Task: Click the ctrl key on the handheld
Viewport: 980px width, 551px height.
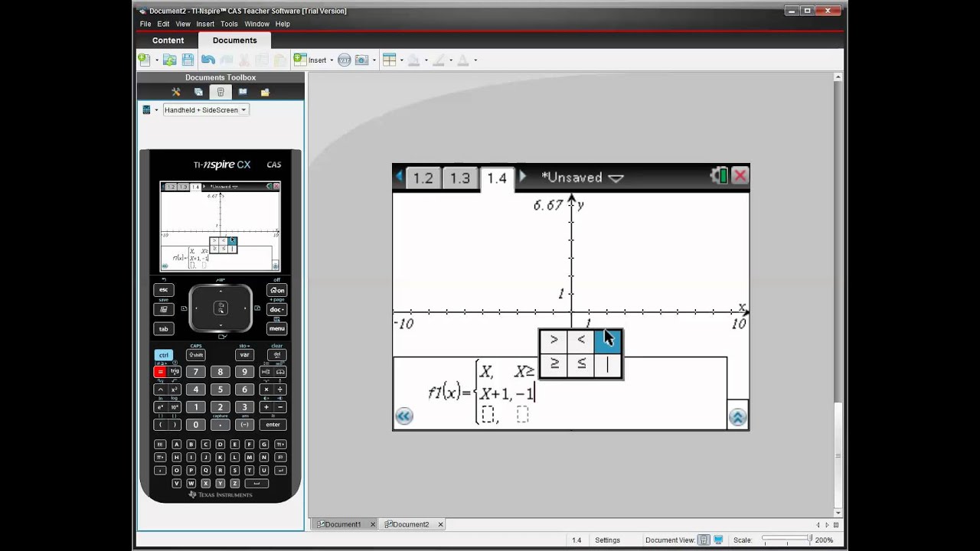Action: point(163,355)
